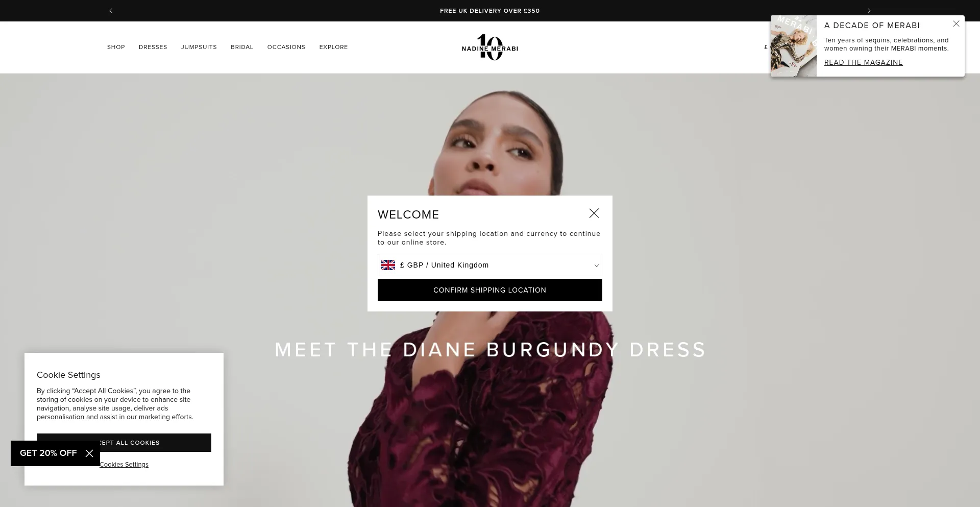The height and width of the screenshot is (507, 980).
Task: Open the Dresses menu
Action: (153, 47)
